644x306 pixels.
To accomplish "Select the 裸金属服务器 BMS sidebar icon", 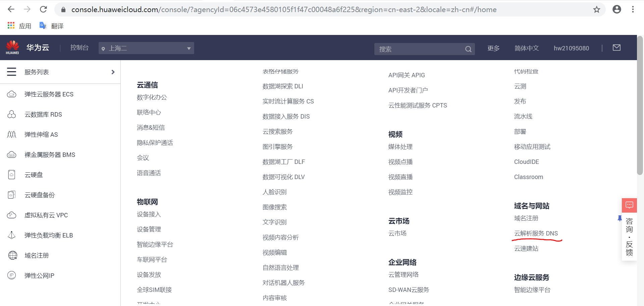I will [x=12, y=155].
